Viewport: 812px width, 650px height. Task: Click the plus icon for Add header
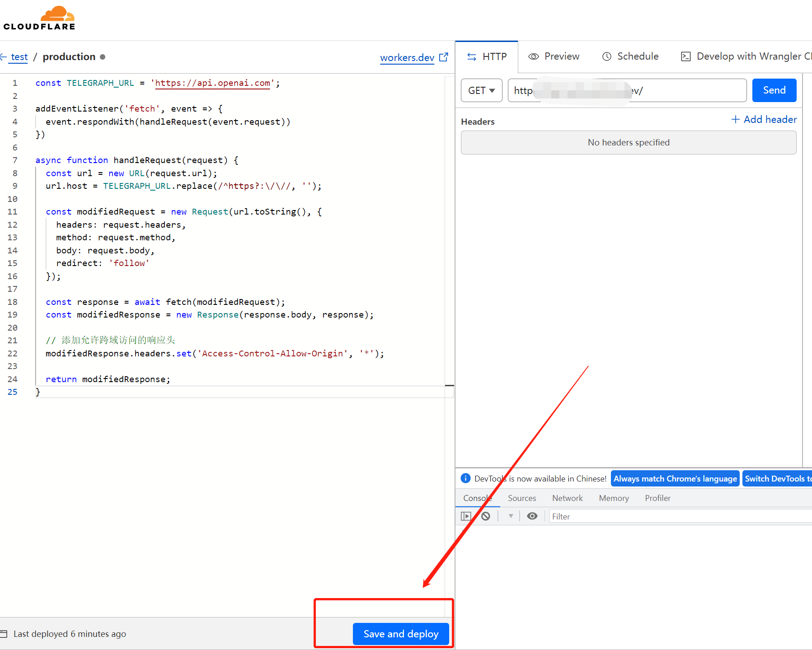click(x=736, y=119)
